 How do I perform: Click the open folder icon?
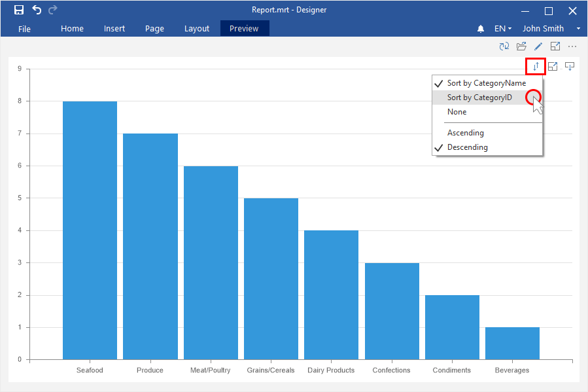(x=521, y=46)
